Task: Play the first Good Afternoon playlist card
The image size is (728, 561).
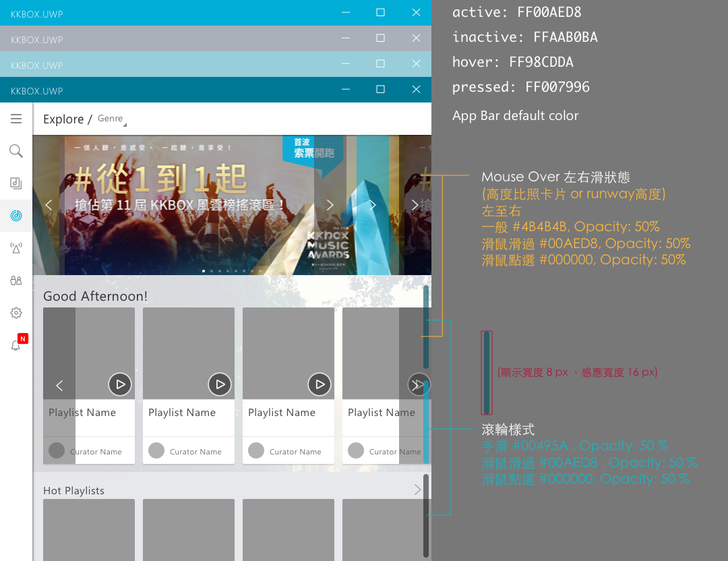Action: pos(120,384)
